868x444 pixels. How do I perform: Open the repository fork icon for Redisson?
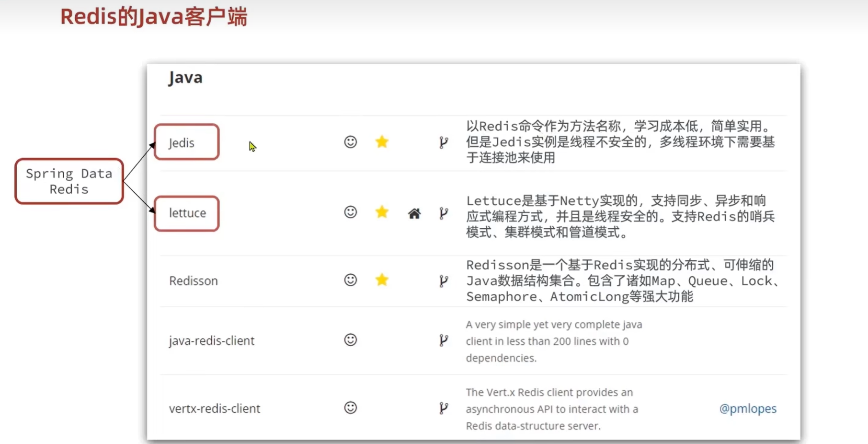pos(444,281)
